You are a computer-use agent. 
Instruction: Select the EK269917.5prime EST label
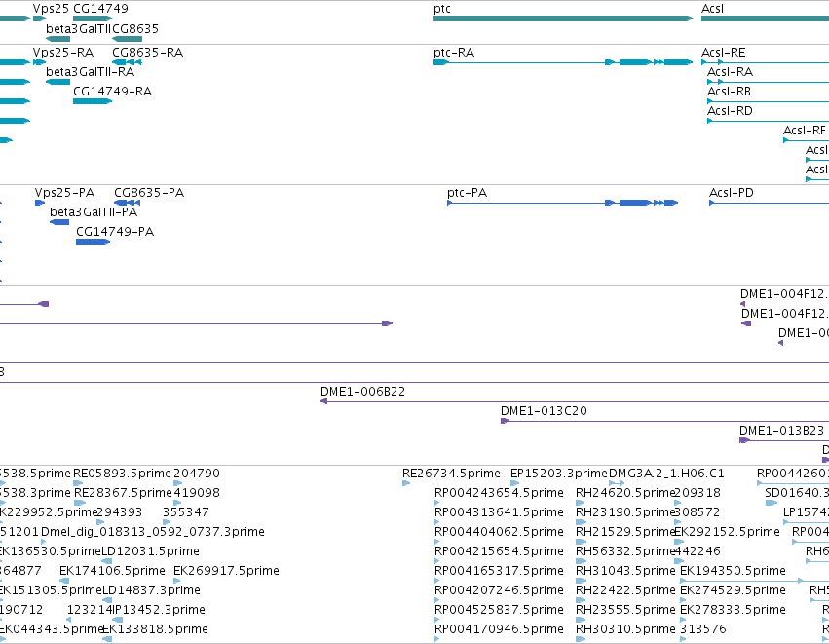226,571
